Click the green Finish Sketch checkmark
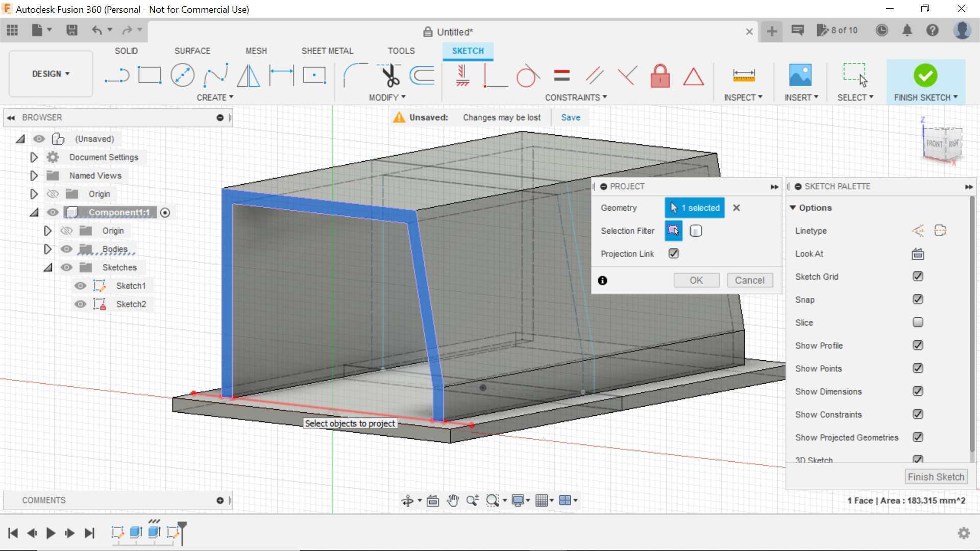The width and height of the screenshot is (980, 551). pyautogui.click(x=925, y=75)
